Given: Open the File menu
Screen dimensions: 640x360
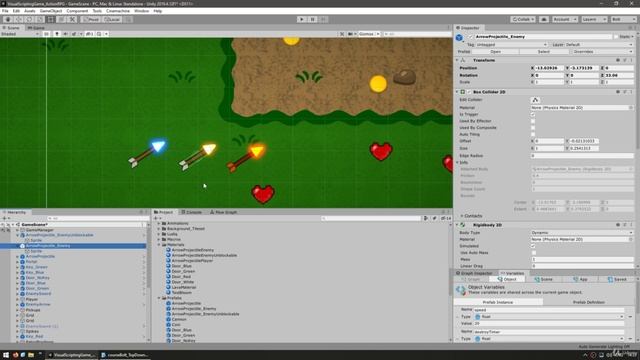Looking at the screenshot, I should [5, 11].
